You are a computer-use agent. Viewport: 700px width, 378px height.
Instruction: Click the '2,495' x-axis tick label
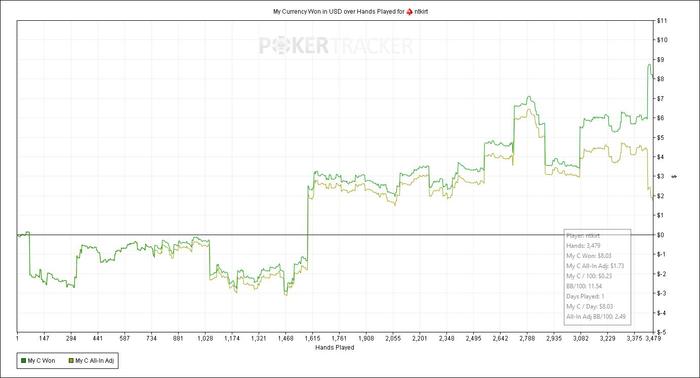(x=474, y=339)
